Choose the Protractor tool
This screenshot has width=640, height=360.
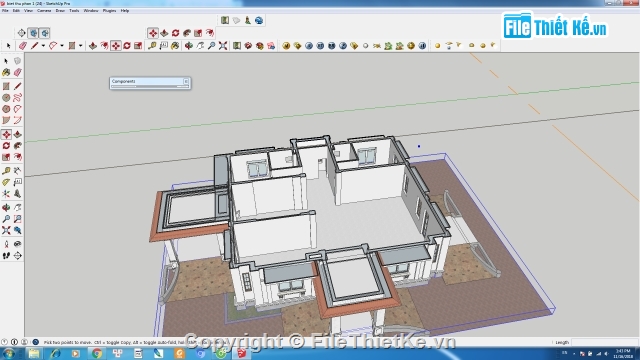click(x=6, y=182)
